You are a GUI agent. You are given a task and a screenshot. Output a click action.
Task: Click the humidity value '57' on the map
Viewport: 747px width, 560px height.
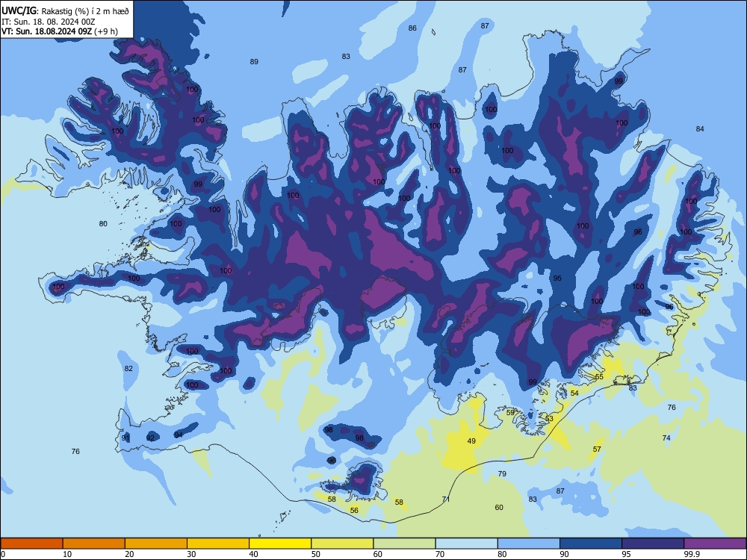click(x=597, y=449)
